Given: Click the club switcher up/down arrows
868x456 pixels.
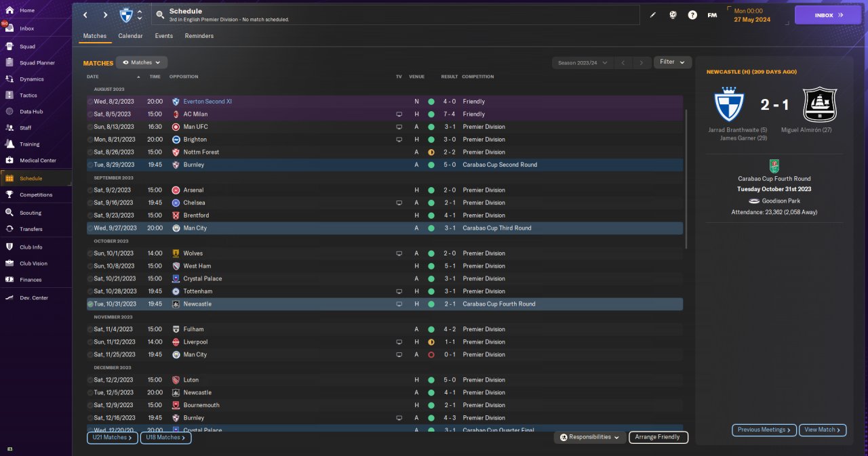Looking at the screenshot, I should coord(140,15).
